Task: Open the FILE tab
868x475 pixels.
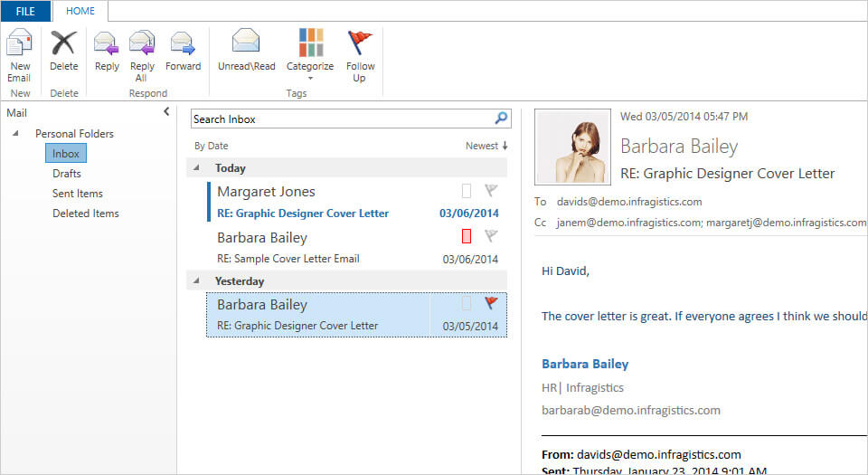Action: click(25, 11)
